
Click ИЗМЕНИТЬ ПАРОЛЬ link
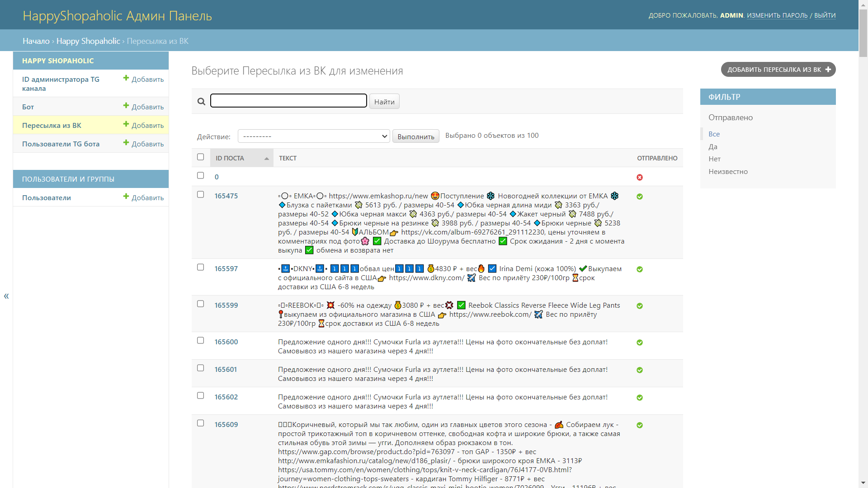click(777, 15)
